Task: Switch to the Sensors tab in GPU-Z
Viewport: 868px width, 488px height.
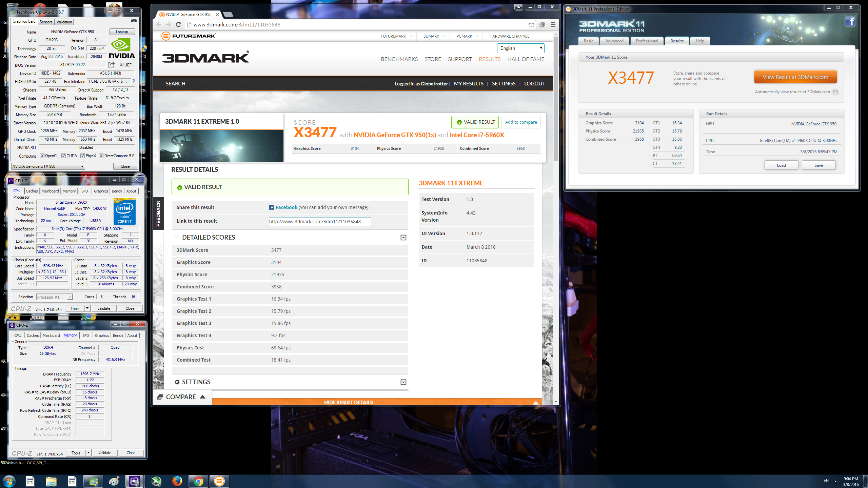Action: coord(46,22)
